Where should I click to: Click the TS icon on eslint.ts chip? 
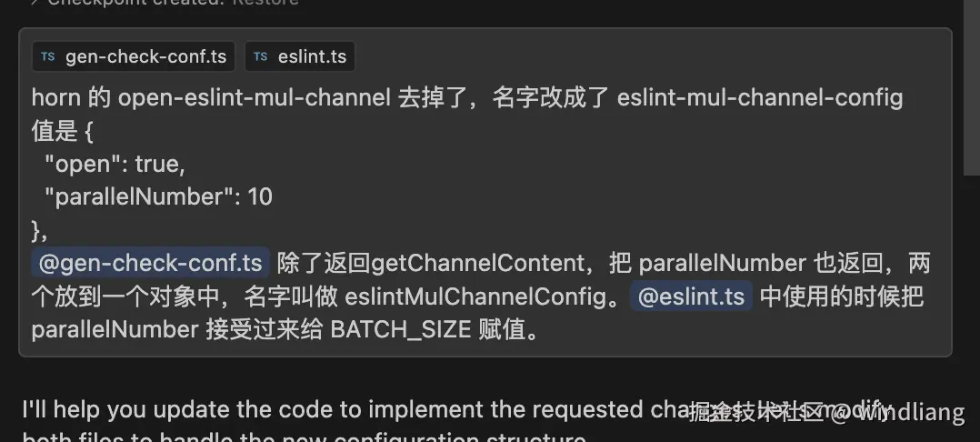click(x=261, y=57)
